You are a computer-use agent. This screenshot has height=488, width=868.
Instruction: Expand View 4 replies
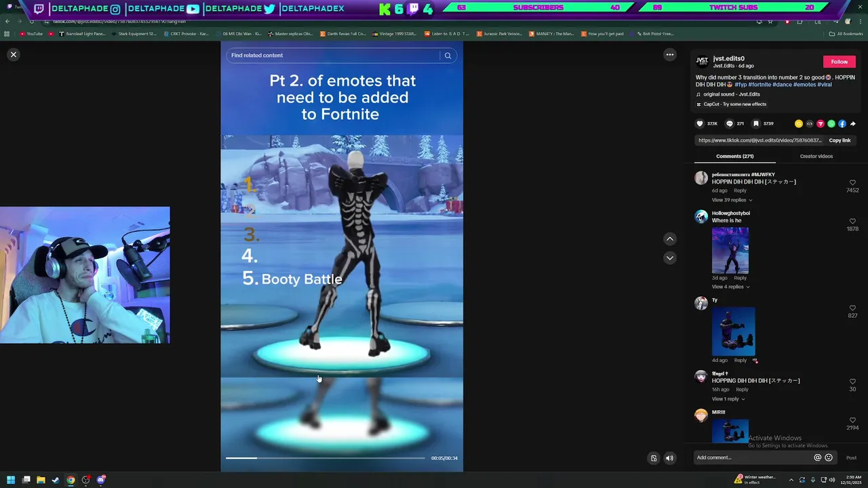(x=730, y=287)
